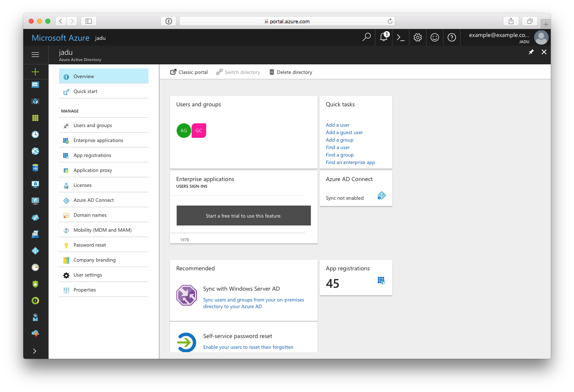The width and height of the screenshot is (574, 392).
Task: Open Application proxy menu item
Action: 103,170
